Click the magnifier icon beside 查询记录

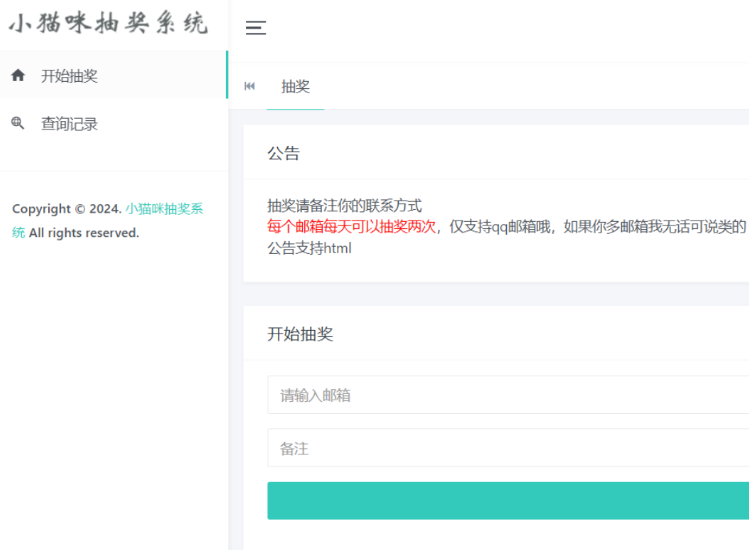click(x=18, y=124)
